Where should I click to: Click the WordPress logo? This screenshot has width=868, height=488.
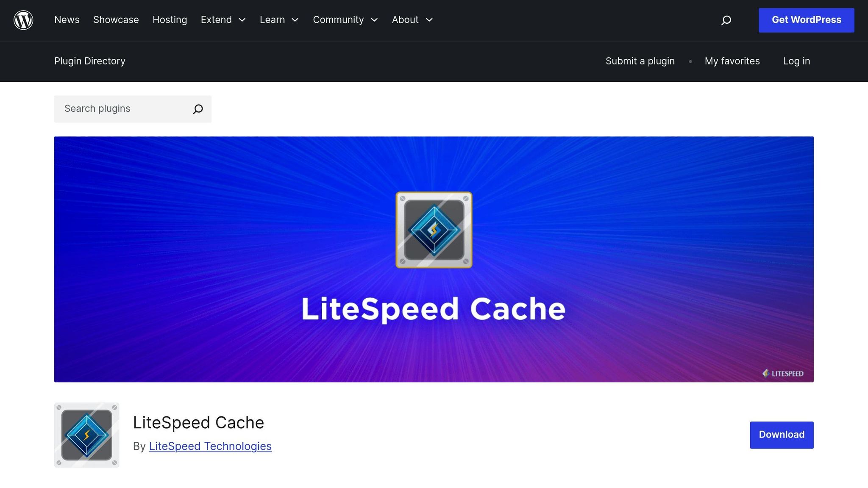(x=23, y=20)
